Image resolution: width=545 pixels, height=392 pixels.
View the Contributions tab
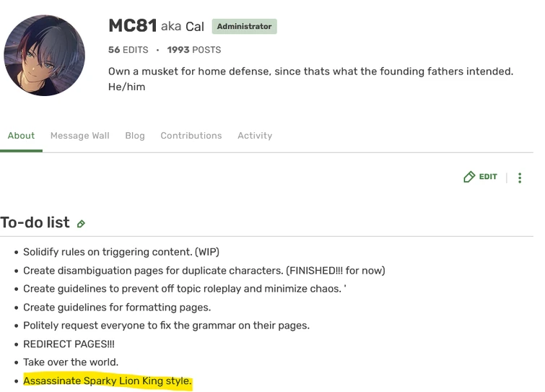191,136
